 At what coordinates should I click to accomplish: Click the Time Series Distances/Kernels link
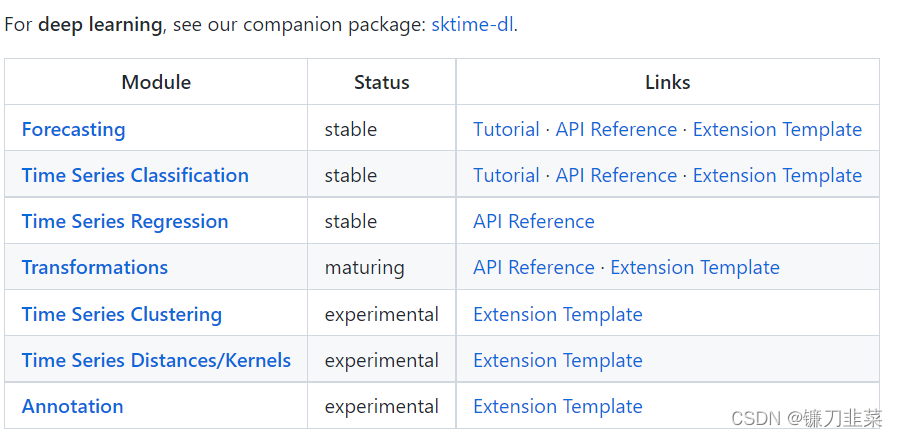(x=156, y=360)
